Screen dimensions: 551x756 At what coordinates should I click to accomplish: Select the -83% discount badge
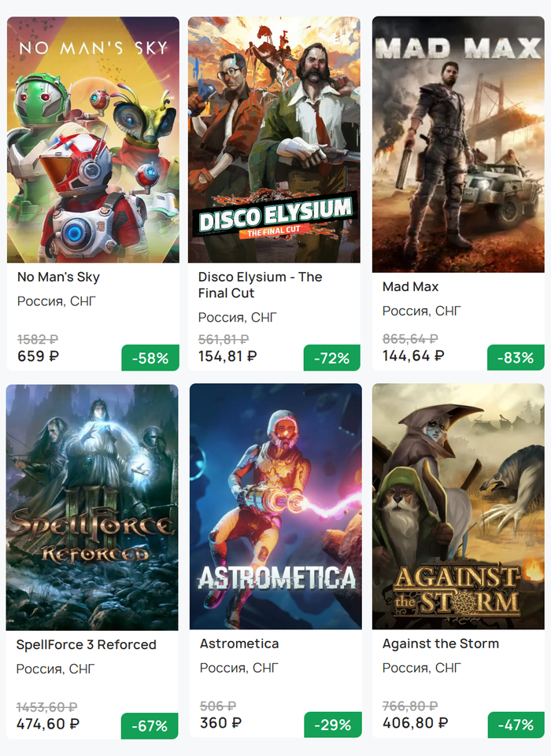click(516, 358)
